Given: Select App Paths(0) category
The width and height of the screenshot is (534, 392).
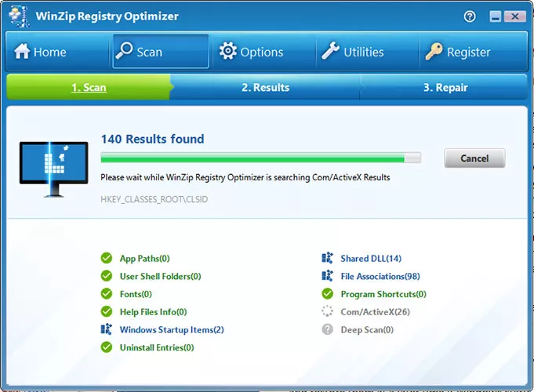Looking at the screenshot, I should (145, 259).
